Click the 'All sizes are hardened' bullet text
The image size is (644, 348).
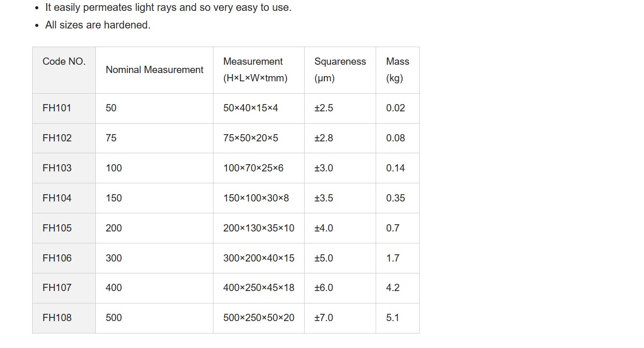pyautogui.click(x=98, y=25)
